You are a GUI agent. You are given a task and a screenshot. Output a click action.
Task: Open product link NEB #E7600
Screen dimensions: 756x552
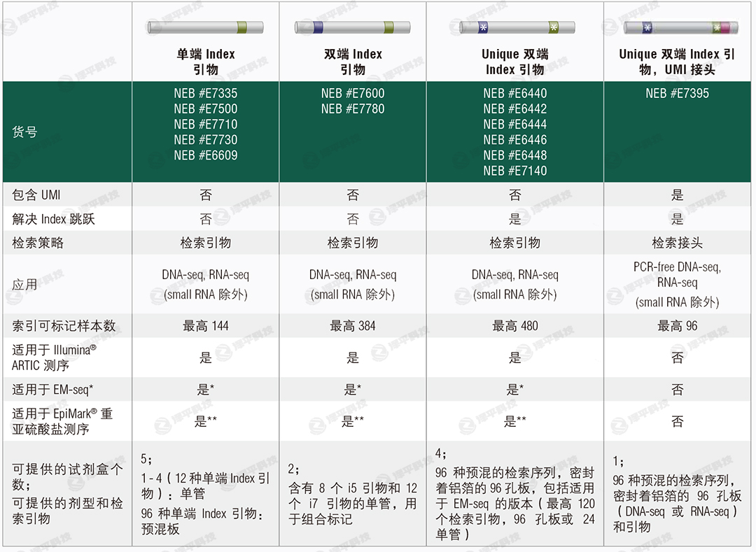tap(353, 93)
